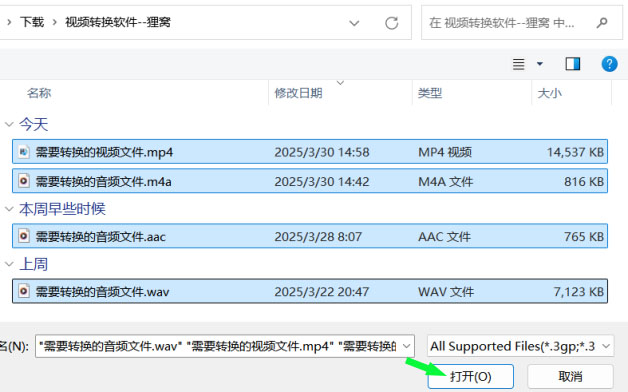Click the wav audio file icon

pos(24,291)
